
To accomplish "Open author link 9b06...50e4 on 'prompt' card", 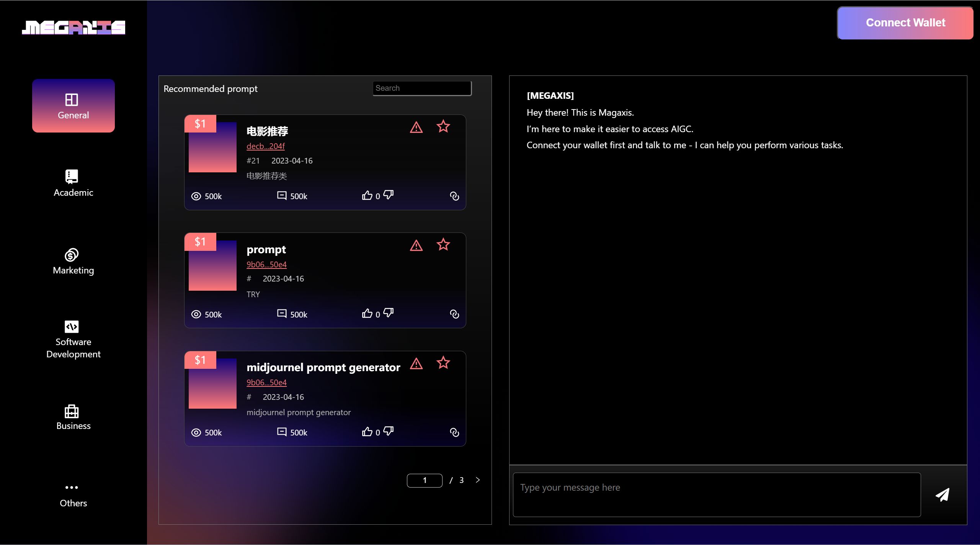I will click(266, 264).
